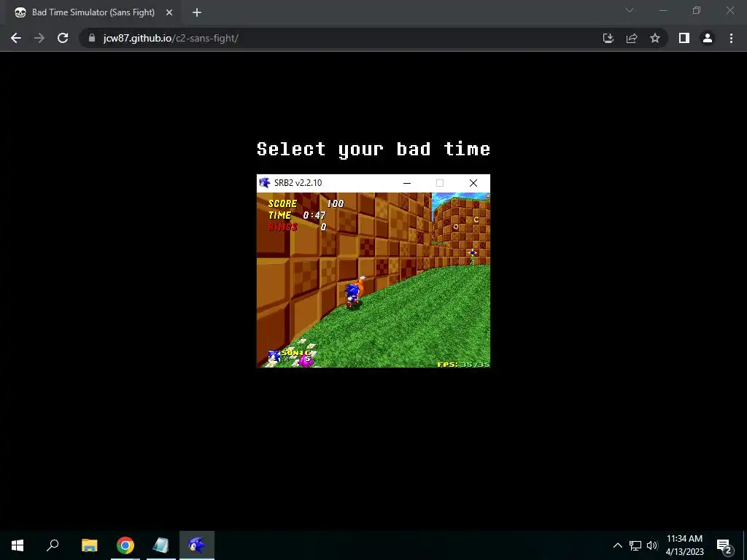Click the FPS counter in SRB2
Viewport: 747px width, 560px height.
(463, 365)
